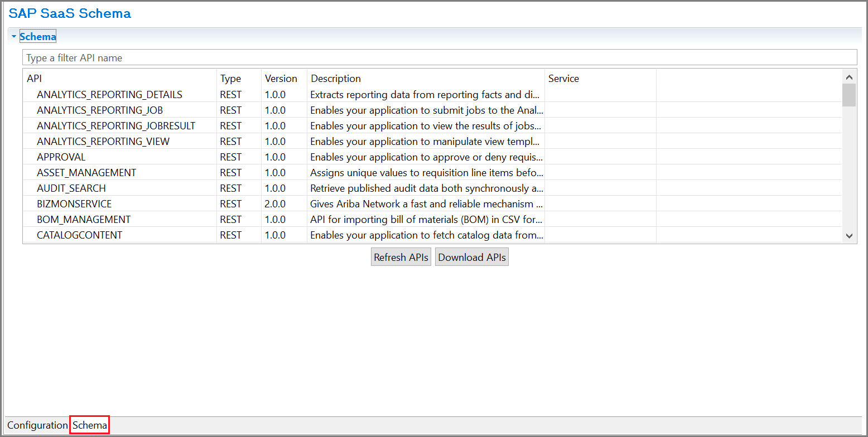Click version 1.0.0 of AUDIT_SEARCH row
The width and height of the screenshot is (868, 437).
pyautogui.click(x=275, y=188)
